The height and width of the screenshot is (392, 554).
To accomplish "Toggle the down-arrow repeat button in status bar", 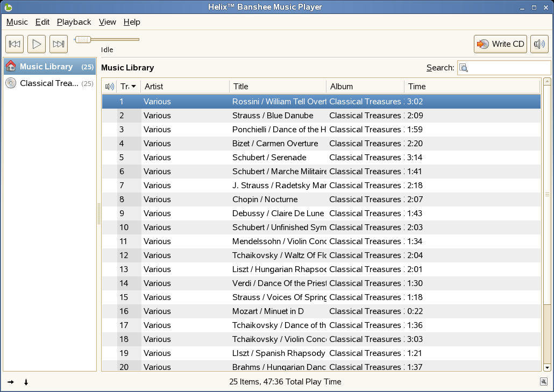I will 26,382.
